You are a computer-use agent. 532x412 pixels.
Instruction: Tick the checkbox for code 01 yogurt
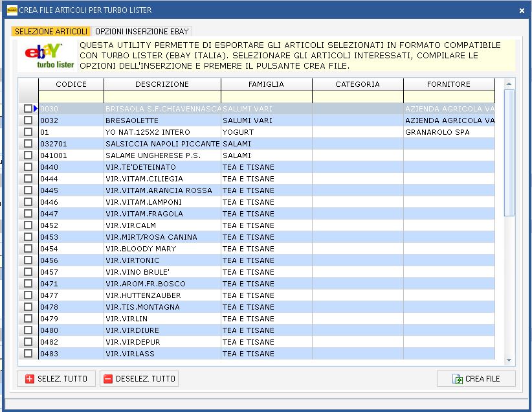point(28,132)
